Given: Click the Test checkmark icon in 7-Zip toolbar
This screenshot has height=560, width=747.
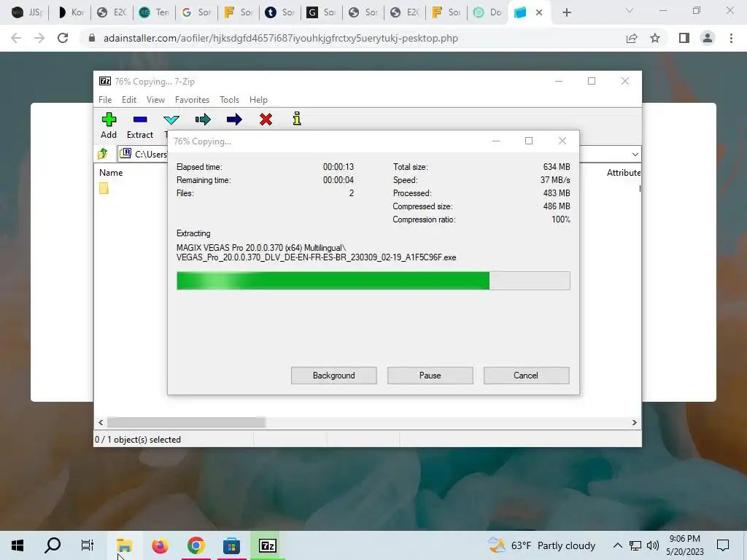Looking at the screenshot, I should (171, 119).
